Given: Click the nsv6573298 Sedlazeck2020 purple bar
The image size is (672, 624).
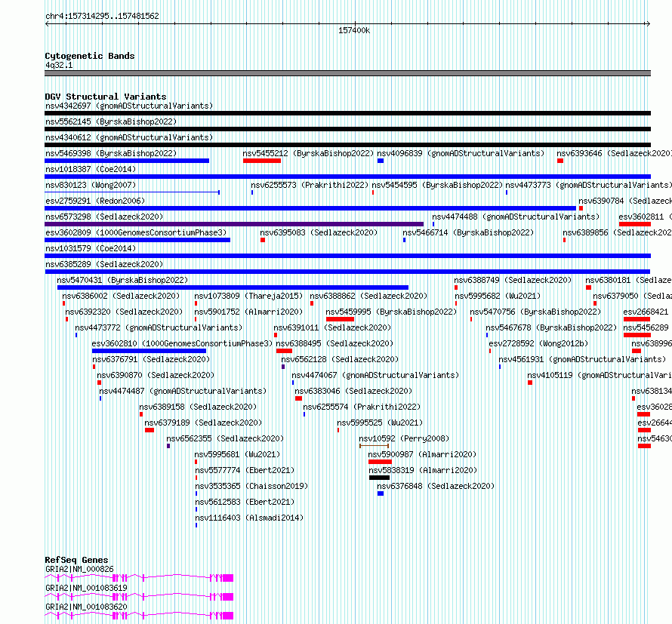Looking at the screenshot, I should coord(234,224).
